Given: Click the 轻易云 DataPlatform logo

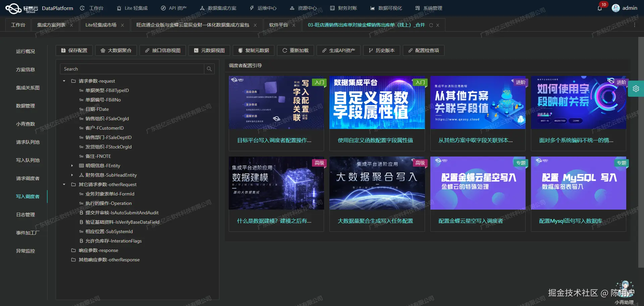Looking at the screenshot, I should [13, 8].
